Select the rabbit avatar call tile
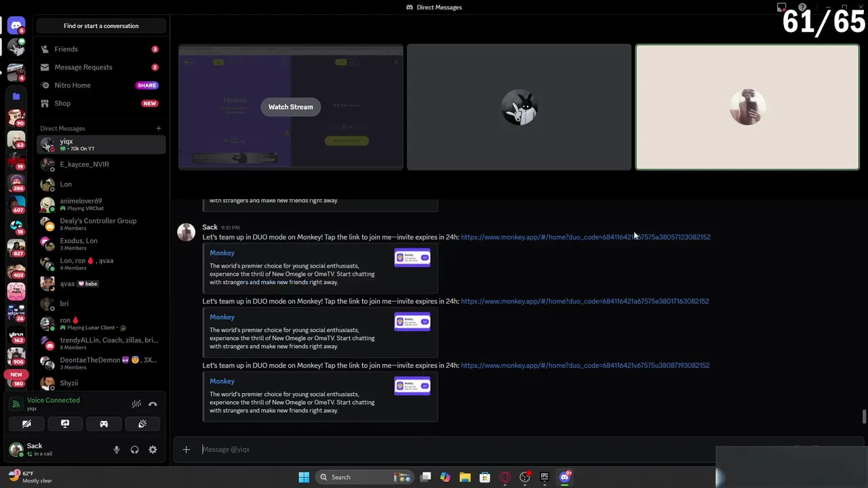The width and height of the screenshot is (868, 488). (519, 107)
